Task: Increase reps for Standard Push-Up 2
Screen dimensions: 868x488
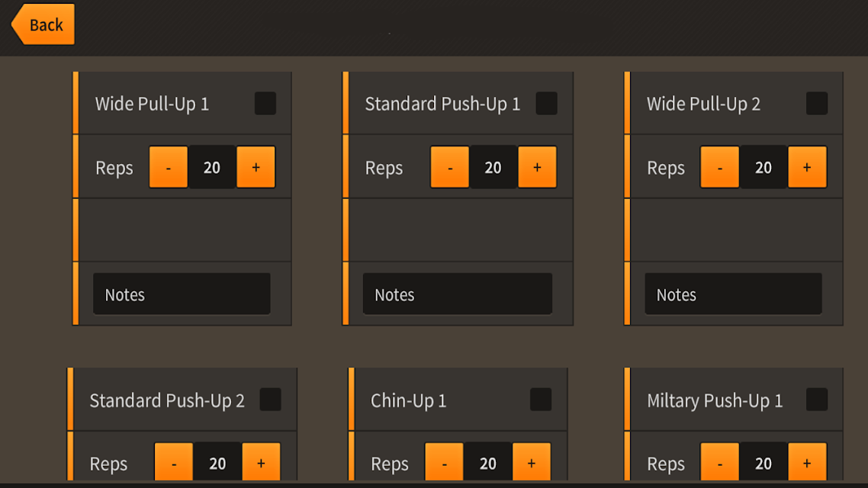Action: pos(262,462)
